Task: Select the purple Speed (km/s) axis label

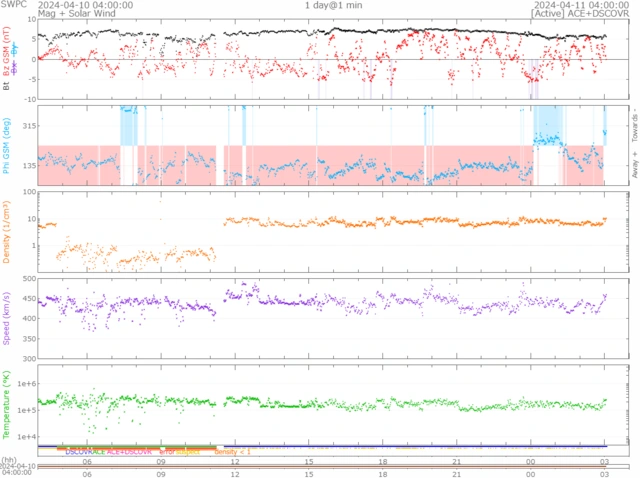Action: (x=9, y=317)
